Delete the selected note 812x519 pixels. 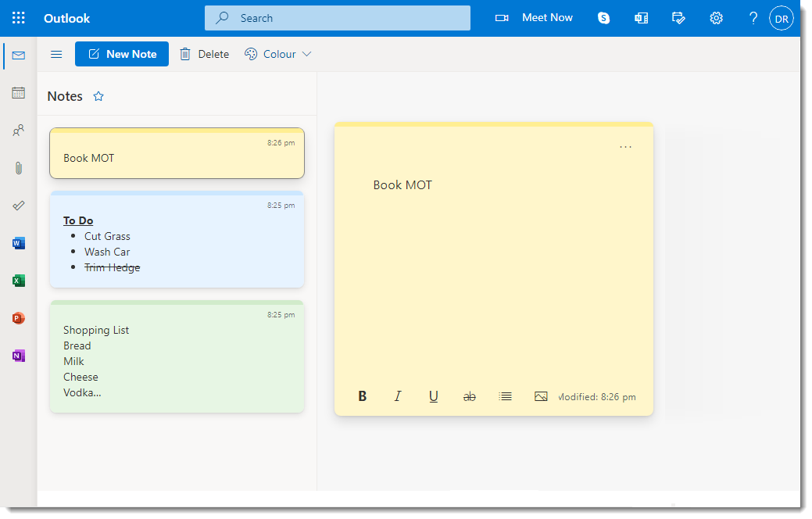[x=204, y=54]
